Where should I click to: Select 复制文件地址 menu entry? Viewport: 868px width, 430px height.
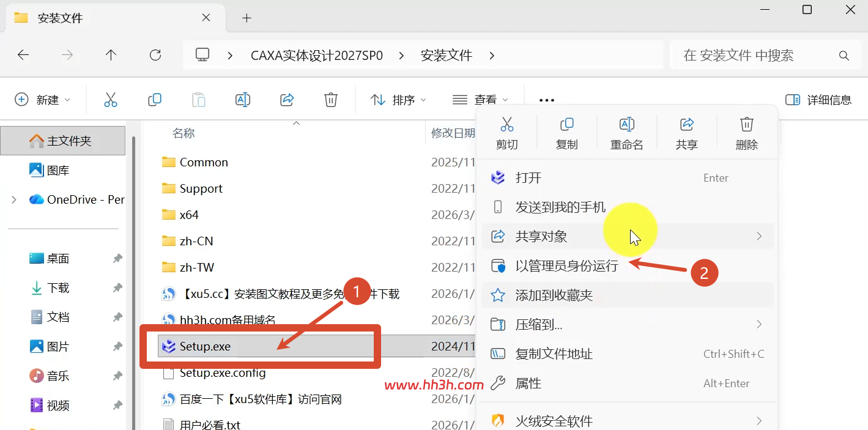[x=628, y=354]
